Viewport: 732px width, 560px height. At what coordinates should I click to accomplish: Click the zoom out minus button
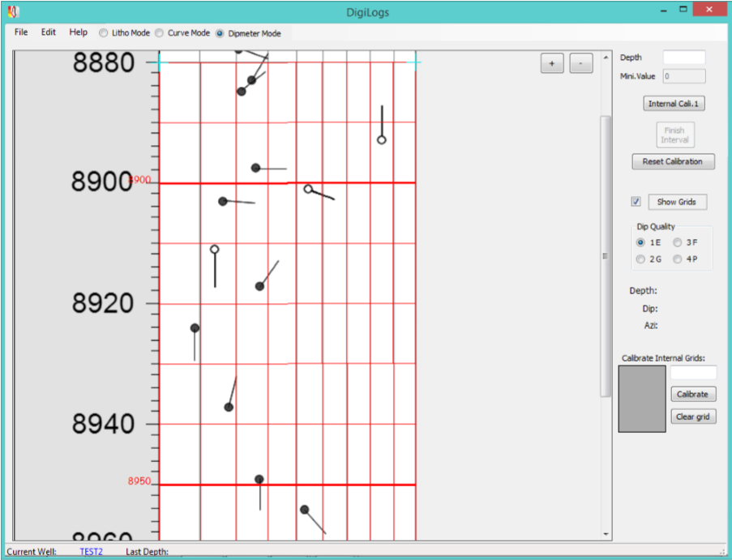pyautogui.click(x=580, y=64)
